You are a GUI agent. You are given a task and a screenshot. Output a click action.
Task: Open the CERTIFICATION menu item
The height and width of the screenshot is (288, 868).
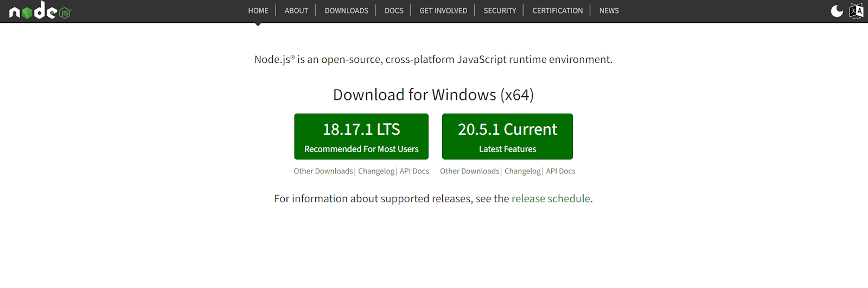coord(557,10)
